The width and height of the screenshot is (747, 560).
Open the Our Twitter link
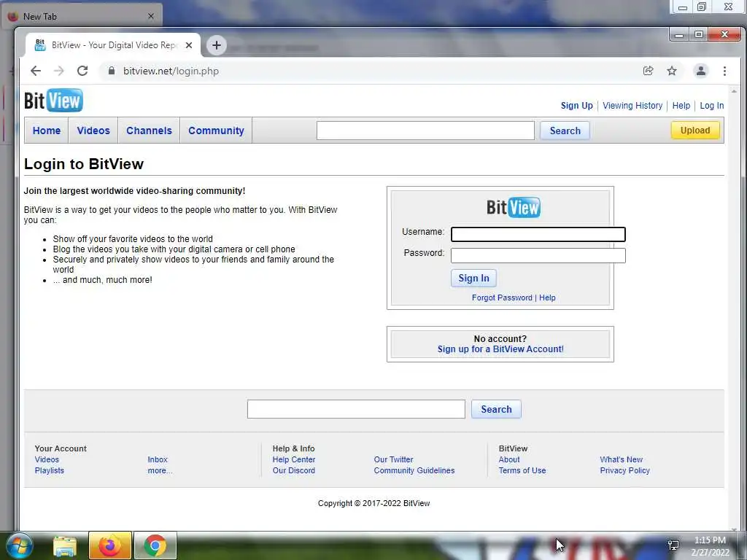[x=393, y=459]
